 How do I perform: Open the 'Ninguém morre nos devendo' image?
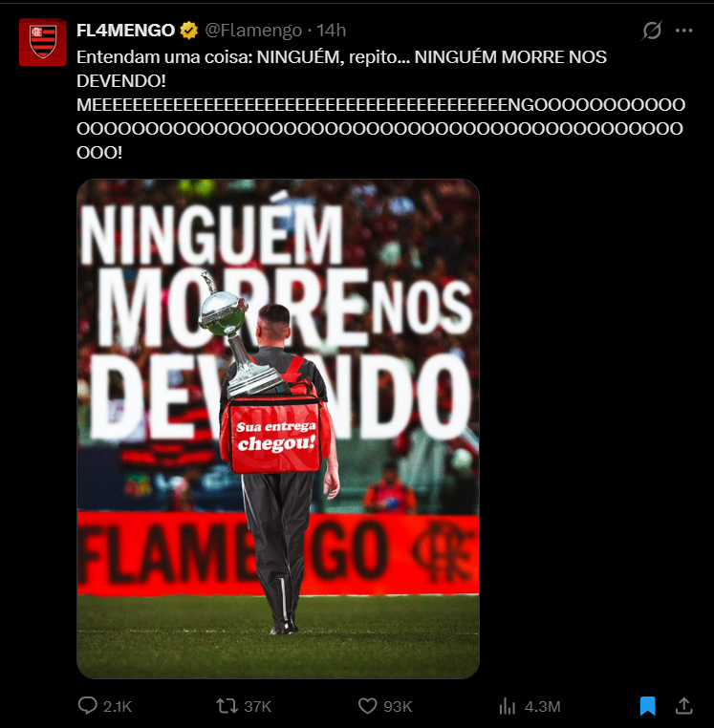pyautogui.click(x=278, y=429)
